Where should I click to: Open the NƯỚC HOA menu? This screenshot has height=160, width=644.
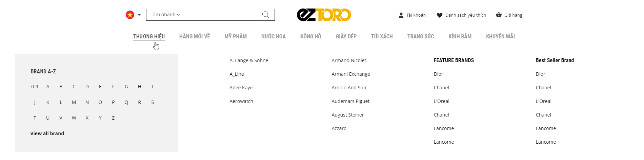[273, 36]
